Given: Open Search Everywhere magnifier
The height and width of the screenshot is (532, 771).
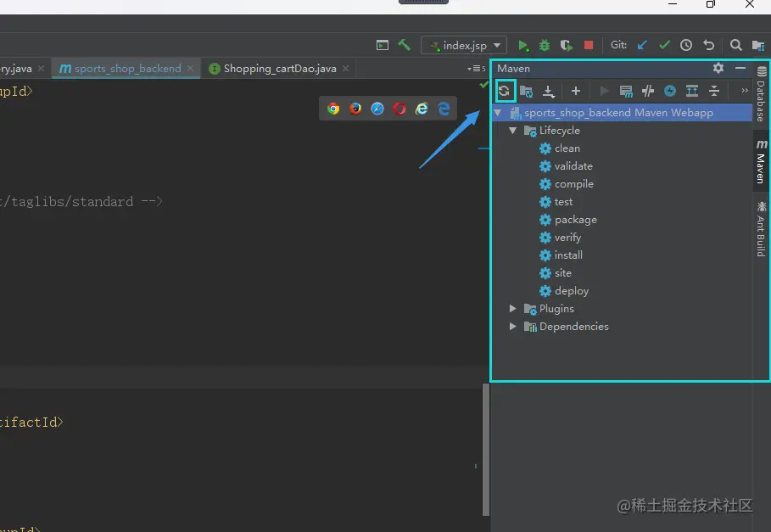Looking at the screenshot, I should (x=736, y=45).
